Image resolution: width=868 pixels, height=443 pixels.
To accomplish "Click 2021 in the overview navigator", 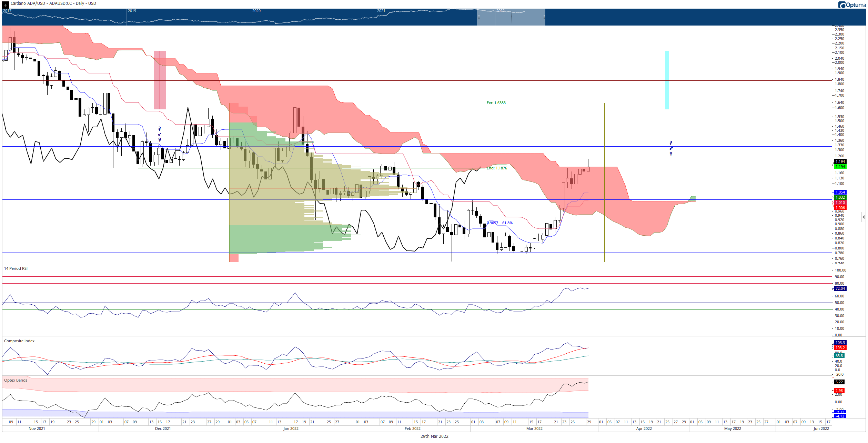I will click(381, 11).
